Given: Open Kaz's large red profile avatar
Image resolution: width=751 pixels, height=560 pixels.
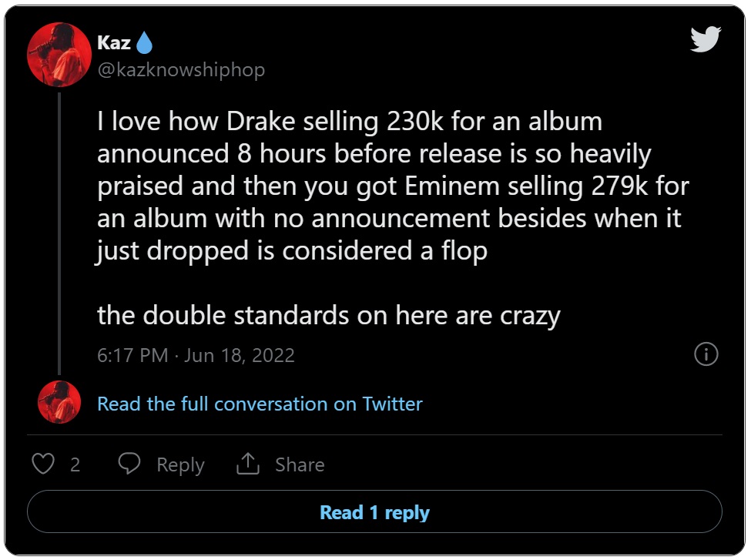Looking at the screenshot, I should coord(59,55).
